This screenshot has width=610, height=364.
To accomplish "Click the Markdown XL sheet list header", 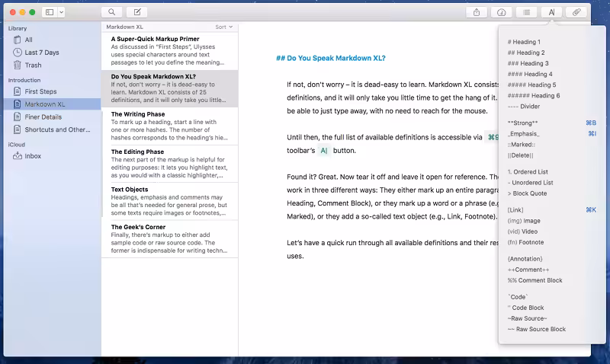I will [x=124, y=27].
